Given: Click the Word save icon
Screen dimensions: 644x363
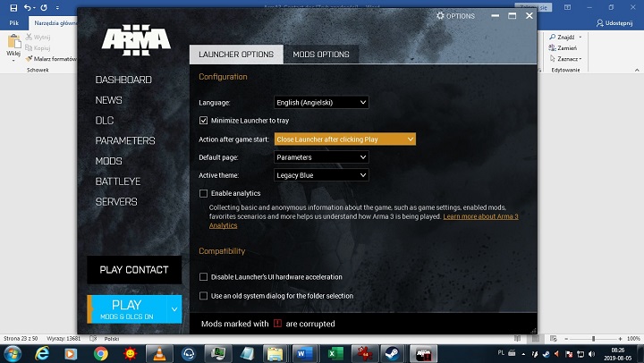Looking at the screenshot, I should 13,7.
